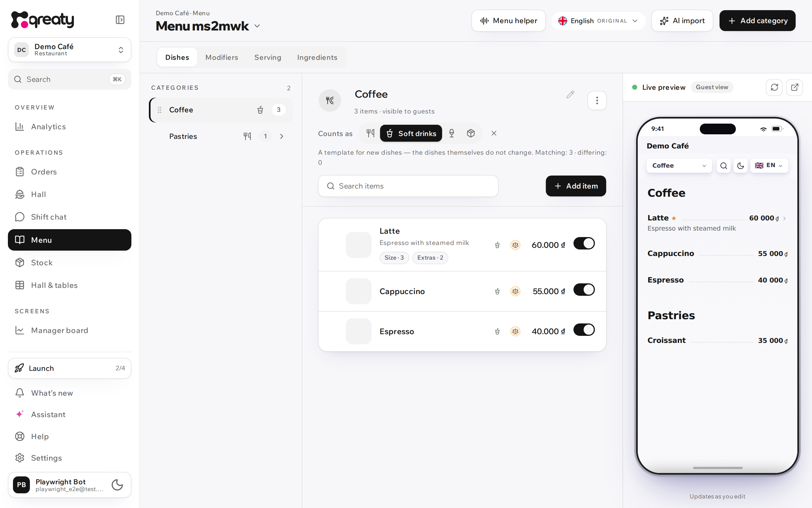Click the scales icon on the Latte row
This screenshot has height=508, width=812.
click(515, 245)
